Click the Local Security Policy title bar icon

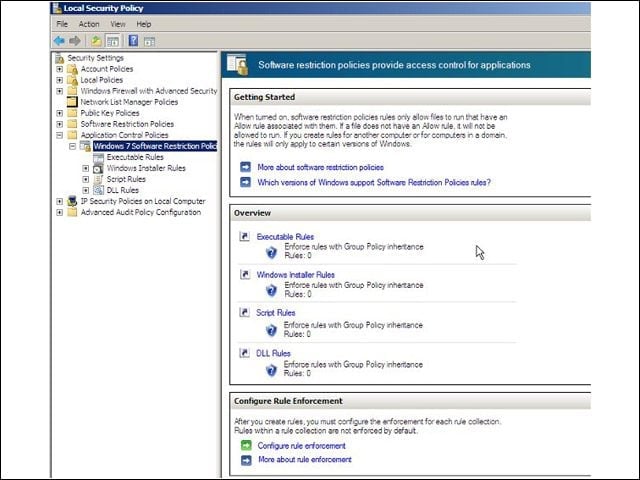coord(57,8)
